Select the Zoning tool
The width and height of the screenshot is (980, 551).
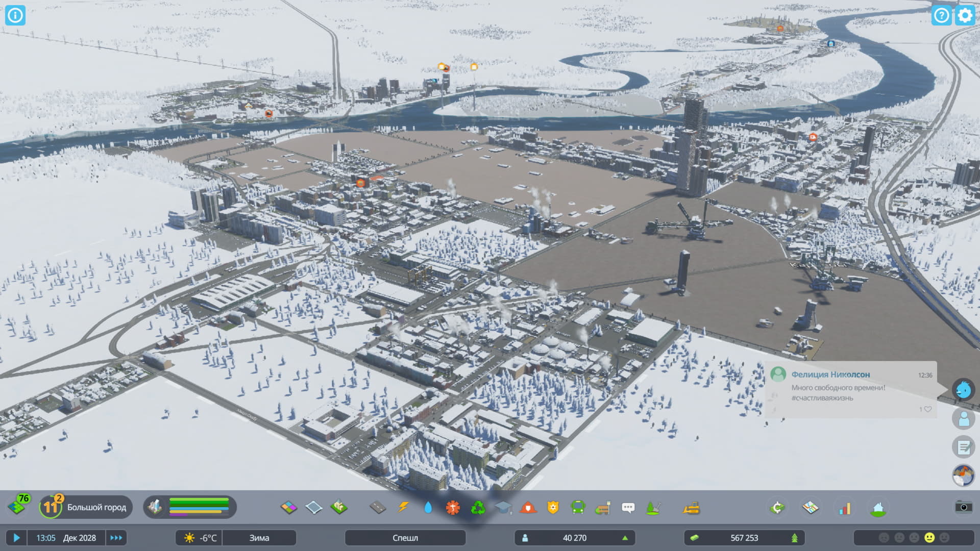[x=289, y=507]
